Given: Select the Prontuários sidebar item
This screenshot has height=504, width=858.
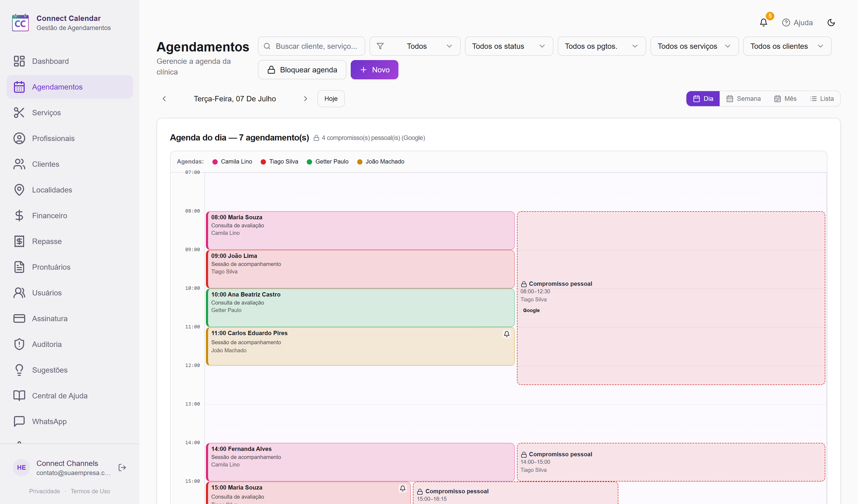Looking at the screenshot, I should [x=69, y=267].
